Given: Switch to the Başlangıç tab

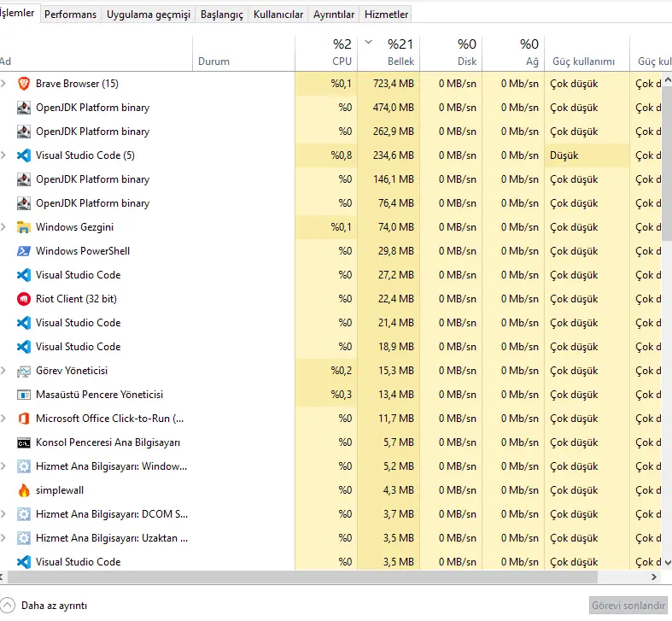Looking at the screenshot, I should (221, 15).
